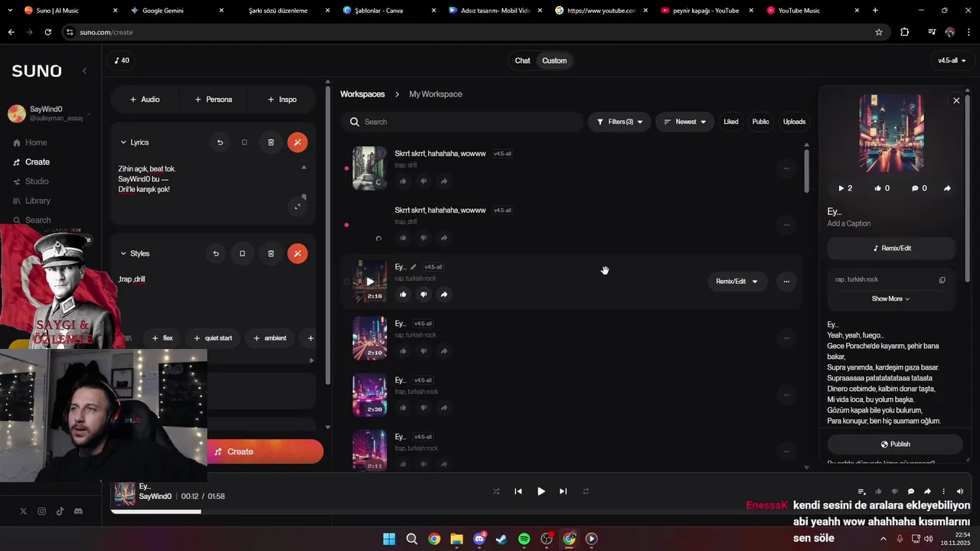Open account menu next to SayWind0

point(89,114)
